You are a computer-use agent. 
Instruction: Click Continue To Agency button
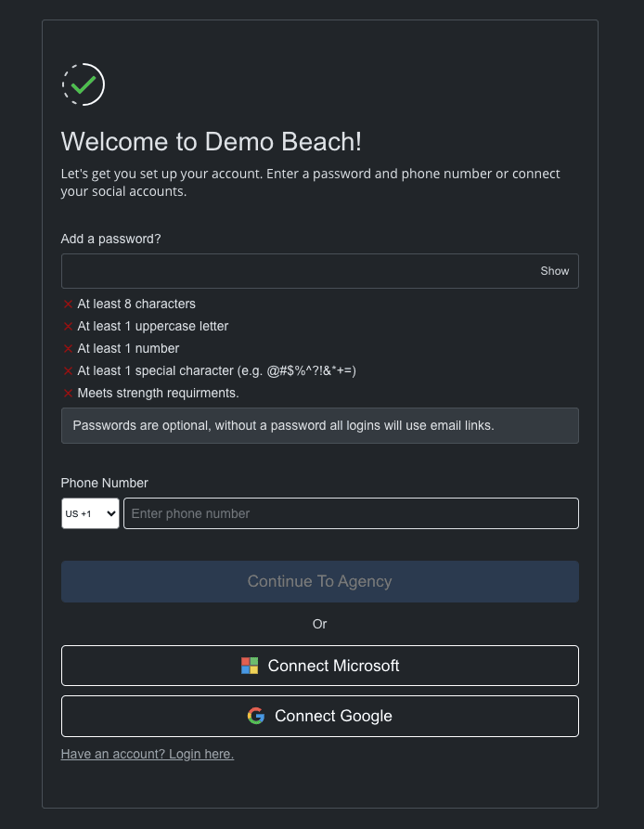[320, 581]
